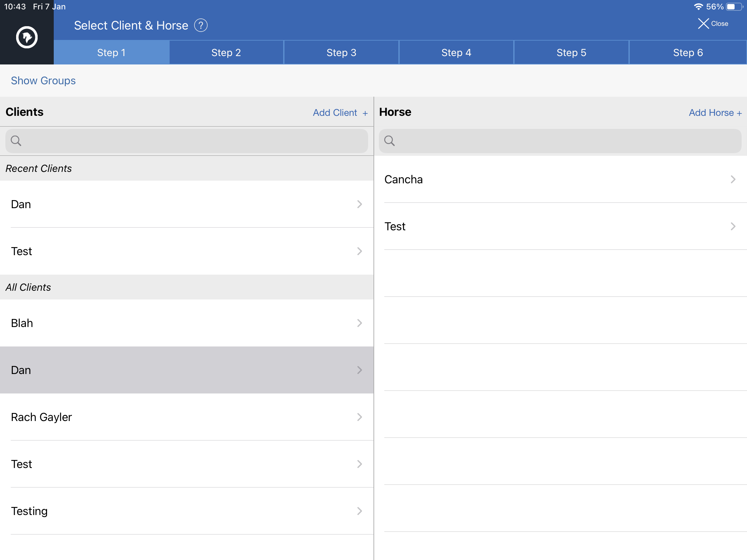This screenshot has width=747, height=560.
Task: Tap the Wi-Fi status icon
Action: [698, 7]
